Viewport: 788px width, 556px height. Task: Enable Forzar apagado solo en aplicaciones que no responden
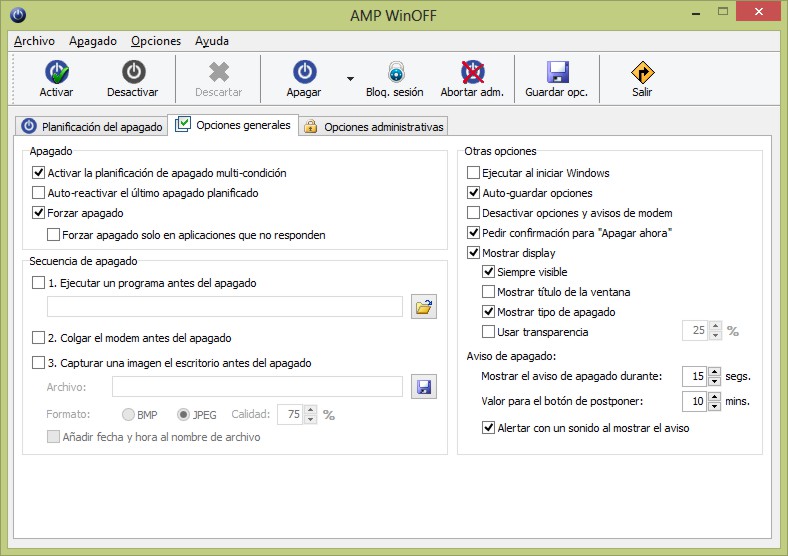(x=53, y=235)
